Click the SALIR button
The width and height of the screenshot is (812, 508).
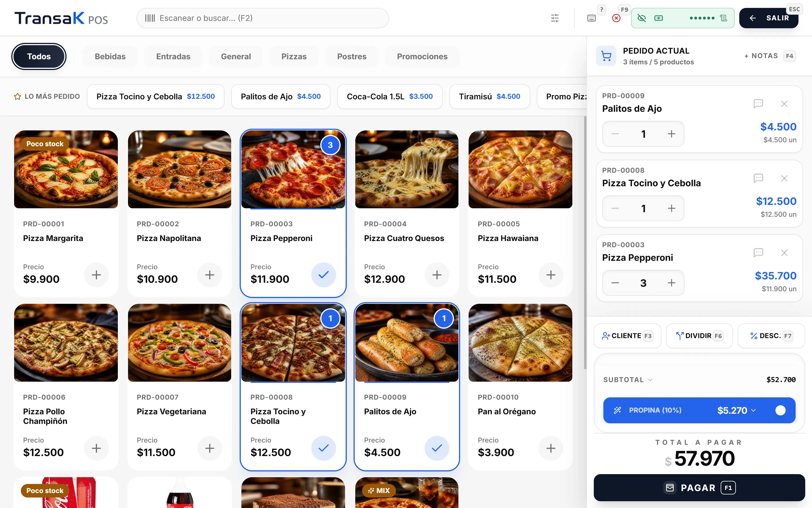tap(769, 18)
